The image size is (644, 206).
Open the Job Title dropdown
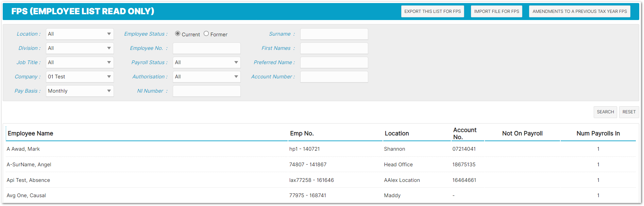(80, 62)
